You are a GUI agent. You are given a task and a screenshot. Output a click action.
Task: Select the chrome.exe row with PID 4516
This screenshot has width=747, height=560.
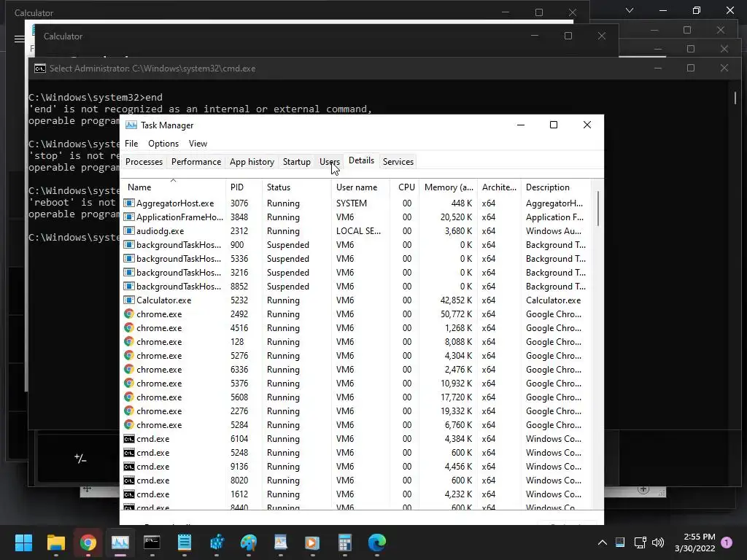(x=356, y=327)
